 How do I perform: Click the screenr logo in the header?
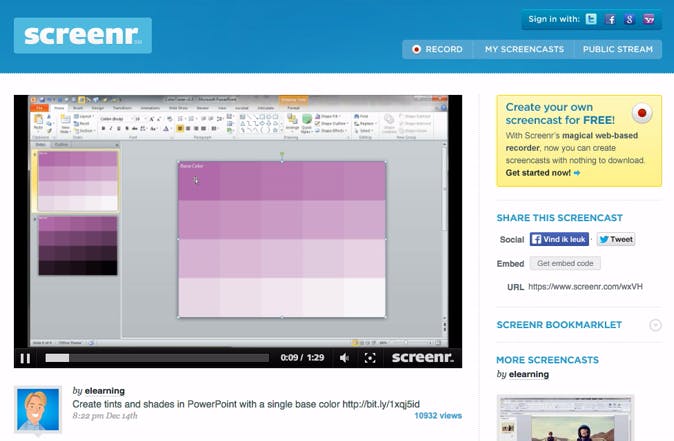(83, 35)
